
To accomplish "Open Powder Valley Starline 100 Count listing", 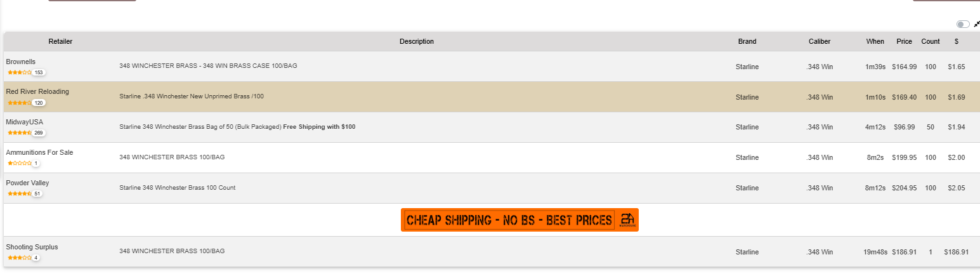I will 178,188.
